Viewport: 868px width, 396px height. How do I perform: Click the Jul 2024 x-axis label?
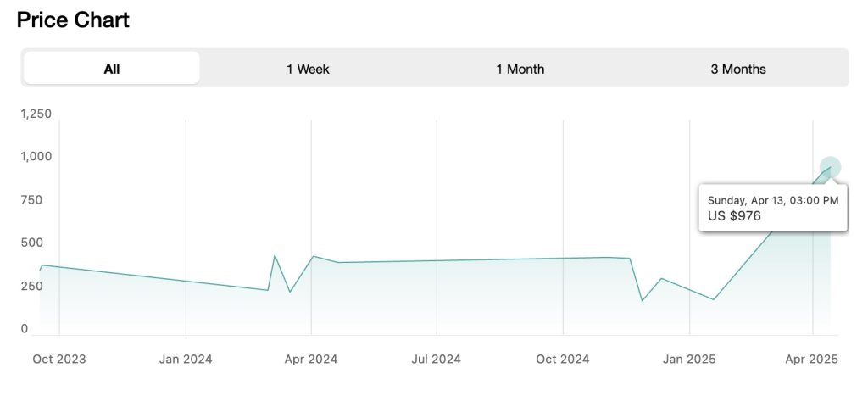click(437, 360)
